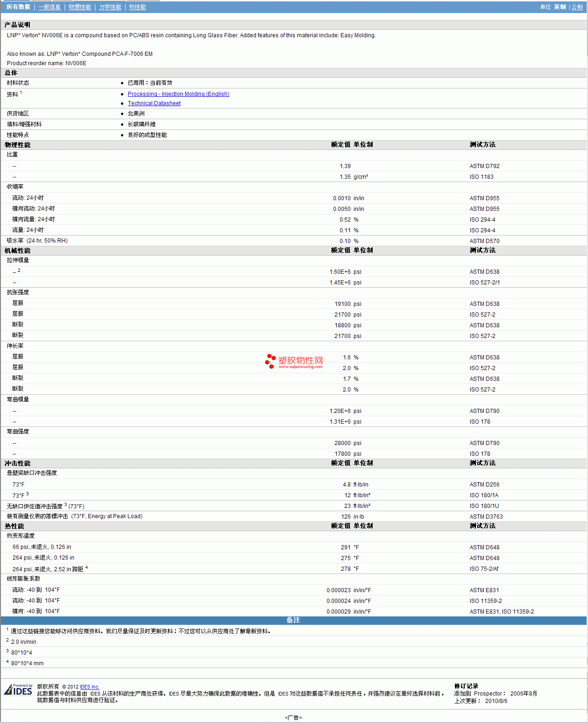Screen dimensions: 588x723
Task: Click the 热变形温度 property label
Action: tap(20, 536)
